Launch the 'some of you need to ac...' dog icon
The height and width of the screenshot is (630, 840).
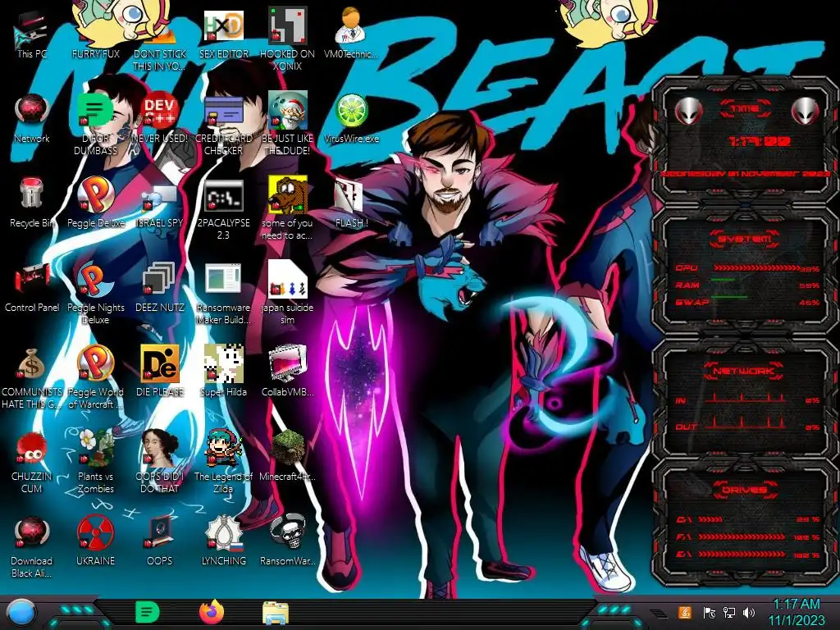(x=287, y=209)
